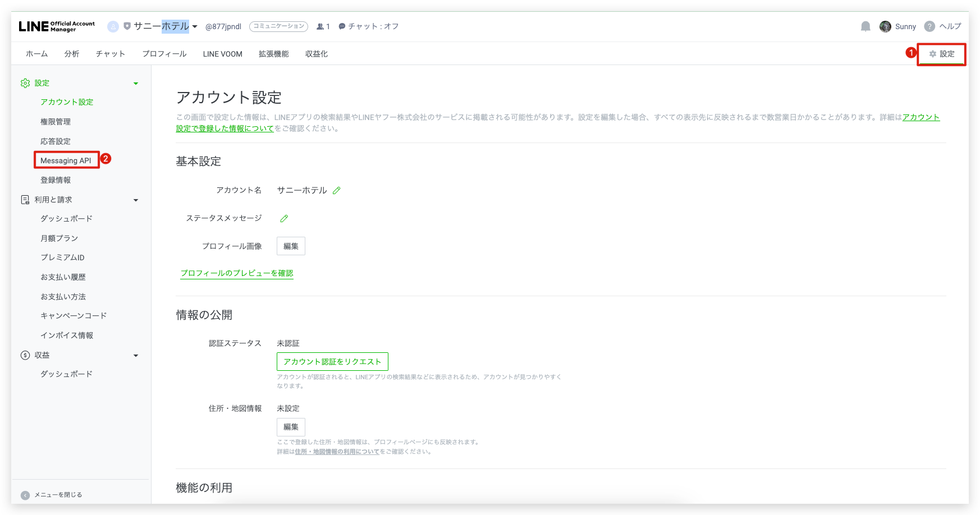Screen dimensions: 980x515
Task: Click アカウント認証をリクエスト button
Action: (332, 362)
